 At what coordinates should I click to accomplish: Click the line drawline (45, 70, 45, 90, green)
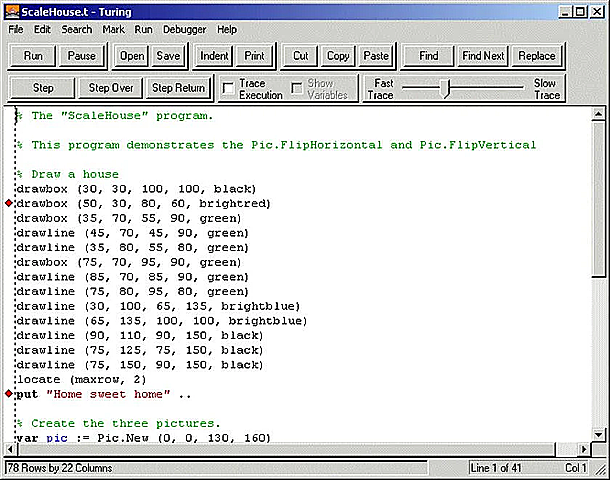(132, 233)
